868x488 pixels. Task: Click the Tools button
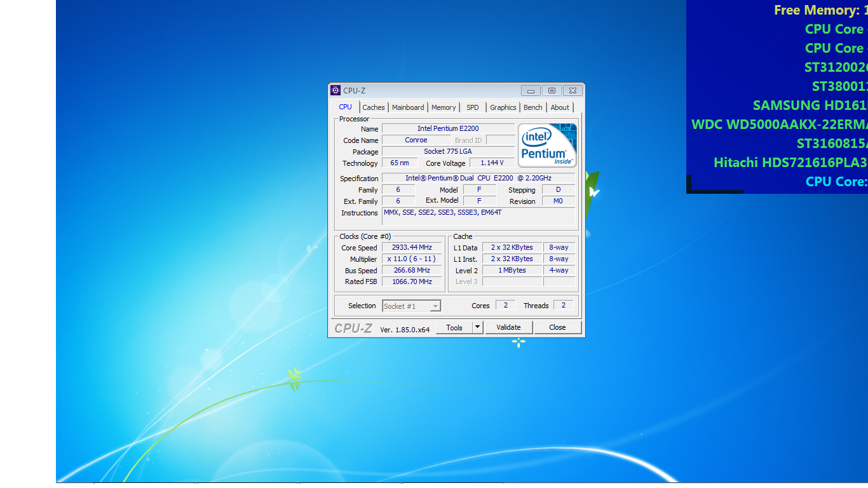454,327
